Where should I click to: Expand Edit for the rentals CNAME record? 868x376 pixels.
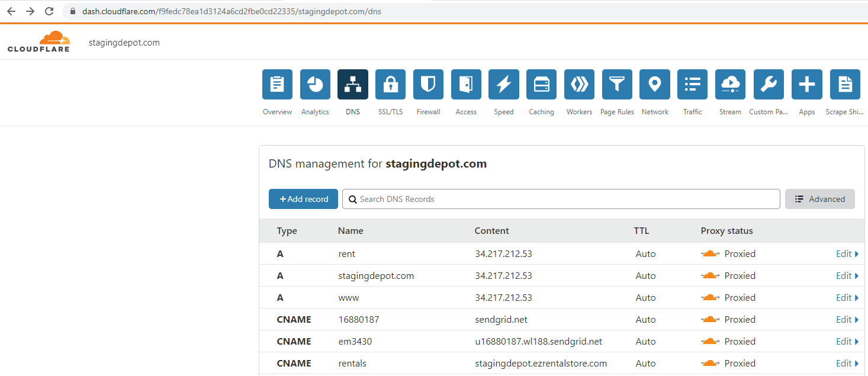(x=847, y=364)
